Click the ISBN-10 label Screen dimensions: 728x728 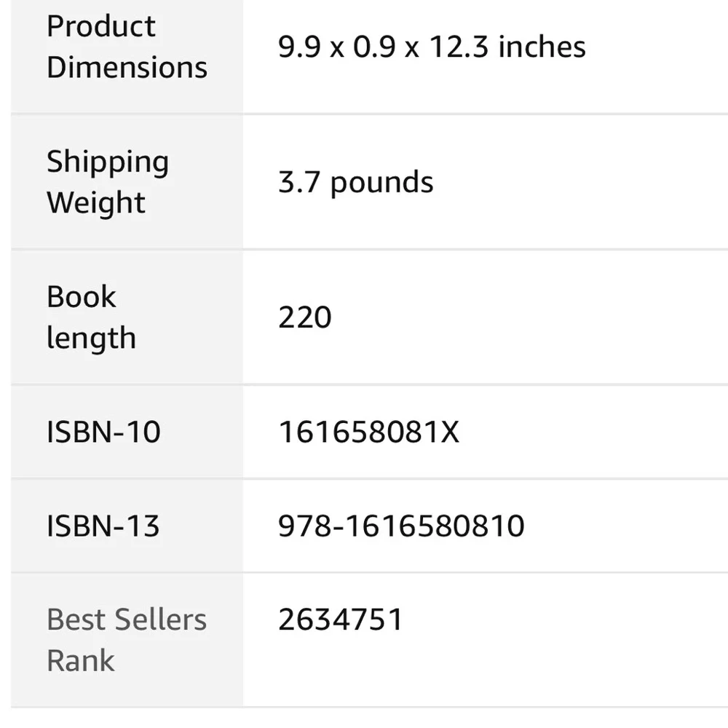tap(103, 432)
